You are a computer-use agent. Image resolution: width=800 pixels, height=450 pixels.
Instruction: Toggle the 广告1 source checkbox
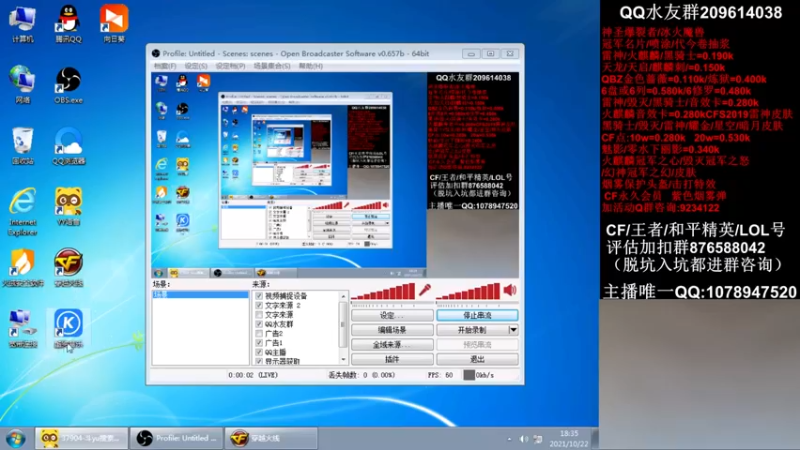[259, 342]
